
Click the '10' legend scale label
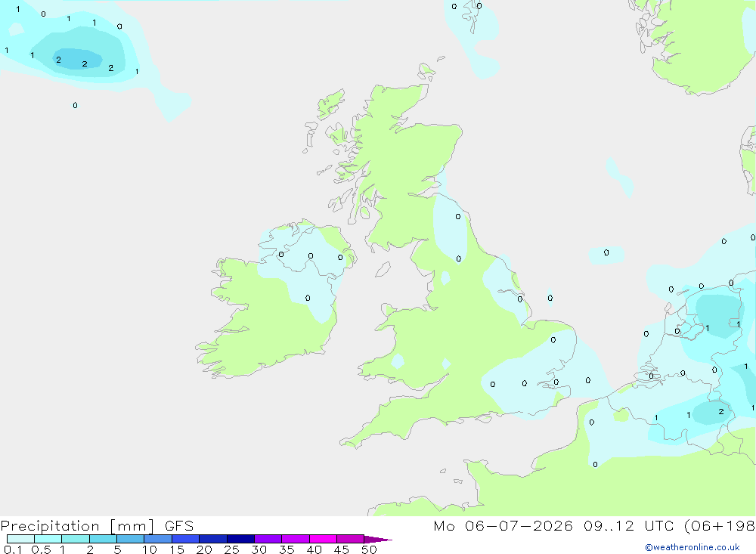coord(149,549)
